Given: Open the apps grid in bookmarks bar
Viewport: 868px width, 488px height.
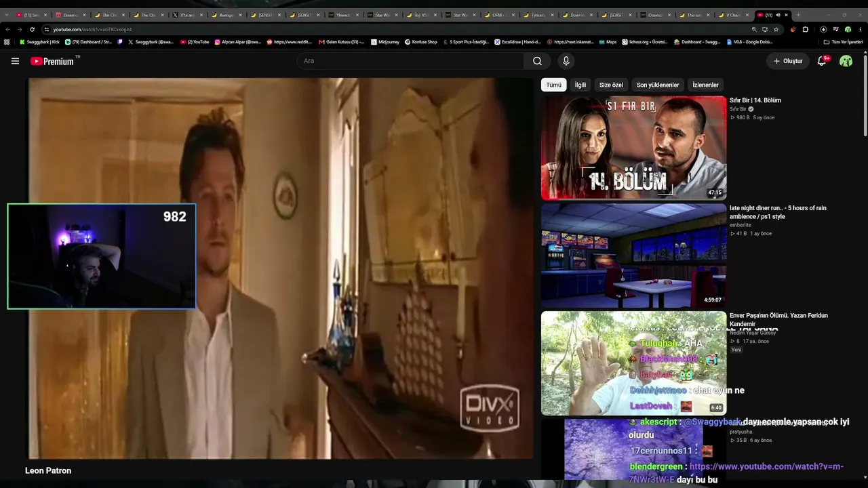Looking at the screenshot, I should pos(7,42).
